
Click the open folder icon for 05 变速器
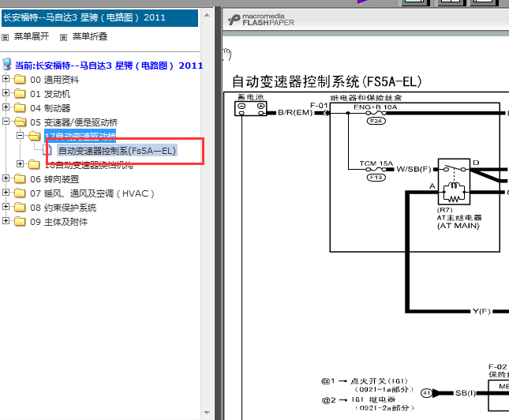(x=21, y=122)
